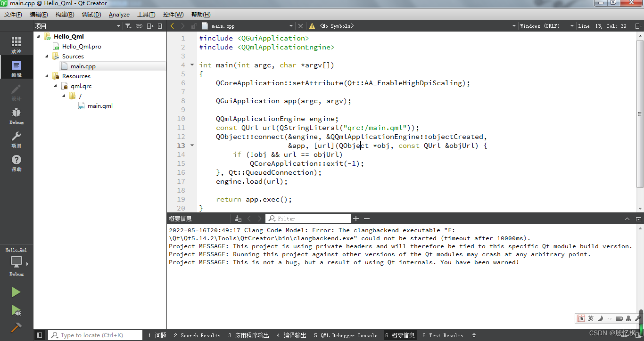Close the project sidebar panel

(x=160, y=26)
